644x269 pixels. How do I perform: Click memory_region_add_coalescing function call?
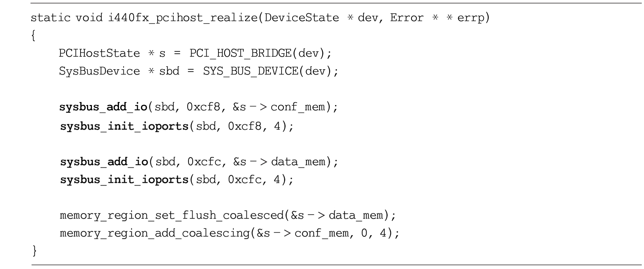155,233
